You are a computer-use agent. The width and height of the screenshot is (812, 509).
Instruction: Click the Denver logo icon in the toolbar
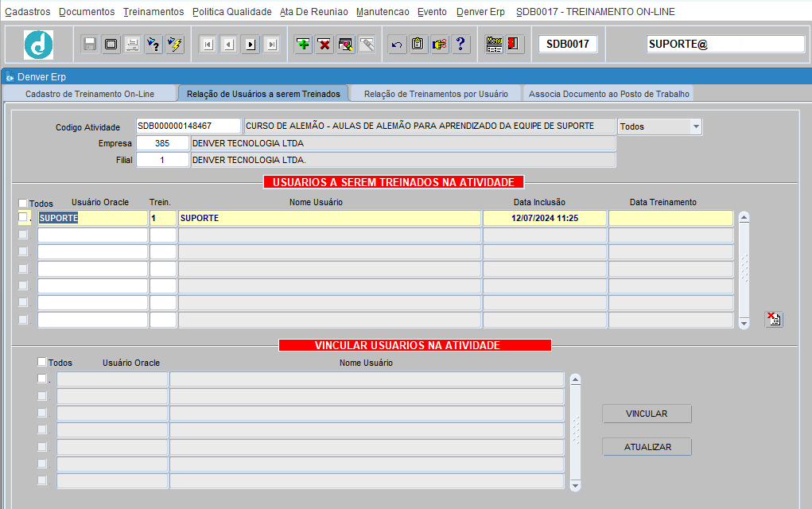pyautogui.click(x=38, y=45)
